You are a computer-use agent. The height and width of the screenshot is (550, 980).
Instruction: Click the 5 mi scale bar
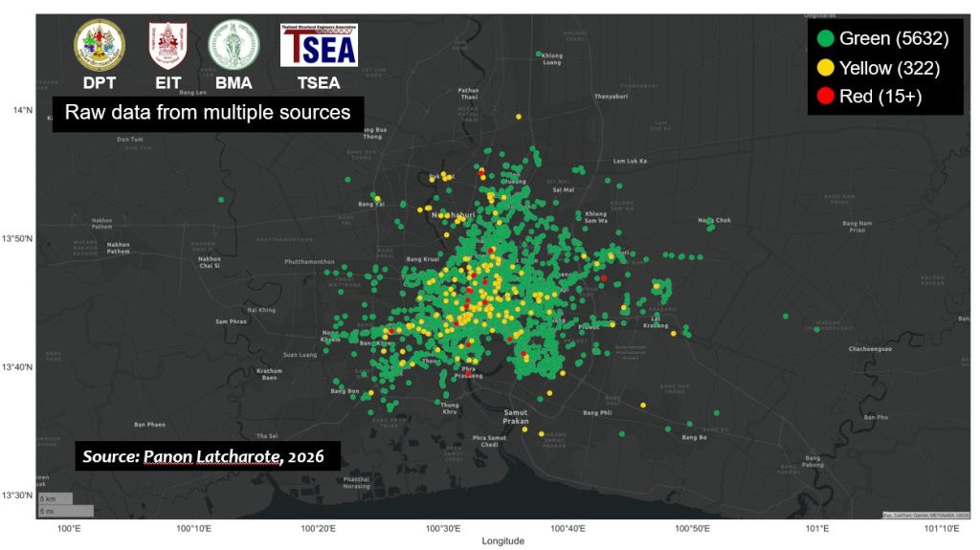click(64, 512)
